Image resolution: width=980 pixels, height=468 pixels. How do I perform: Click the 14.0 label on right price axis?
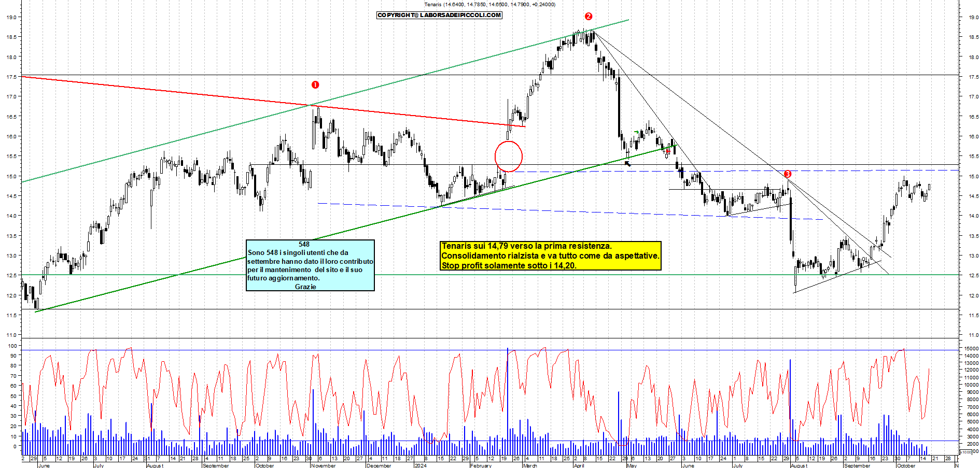(973, 216)
